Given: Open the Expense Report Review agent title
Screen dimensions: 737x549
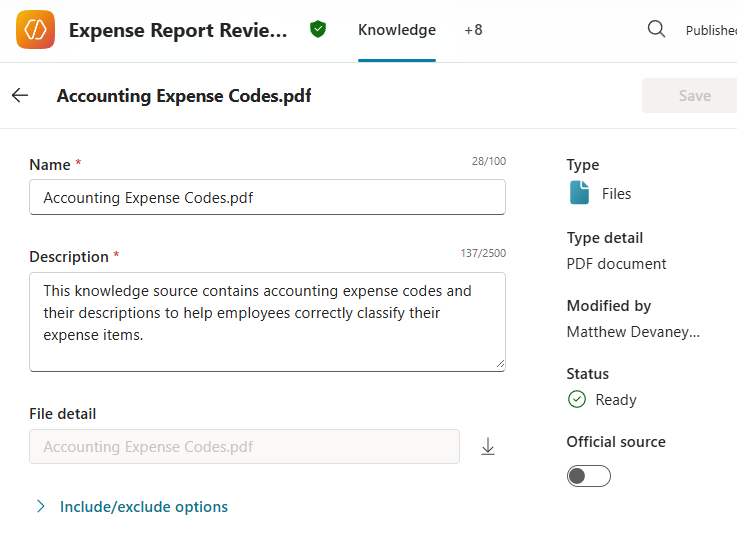Looking at the screenshot, I should tap(178, 30).
